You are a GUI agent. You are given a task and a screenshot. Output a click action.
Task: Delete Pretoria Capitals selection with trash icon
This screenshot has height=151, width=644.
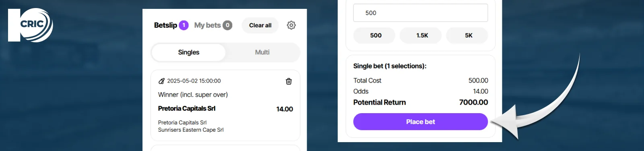tap(289, 81)
